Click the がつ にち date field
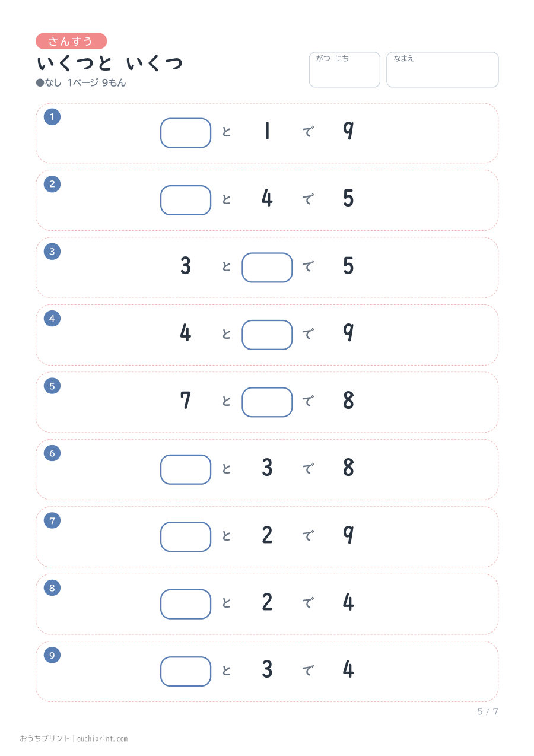The width and height of the screenshot is (534, 756). pos(344,69)
